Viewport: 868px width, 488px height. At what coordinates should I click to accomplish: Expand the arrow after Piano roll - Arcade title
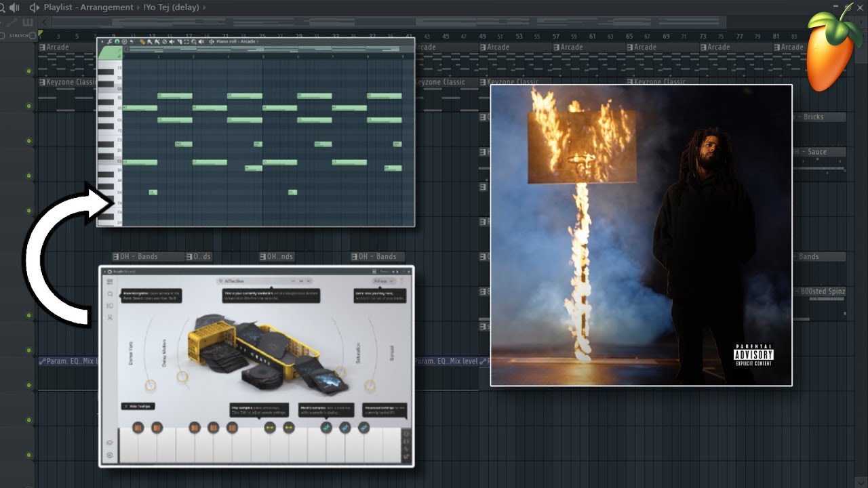(x=258, y=42)
